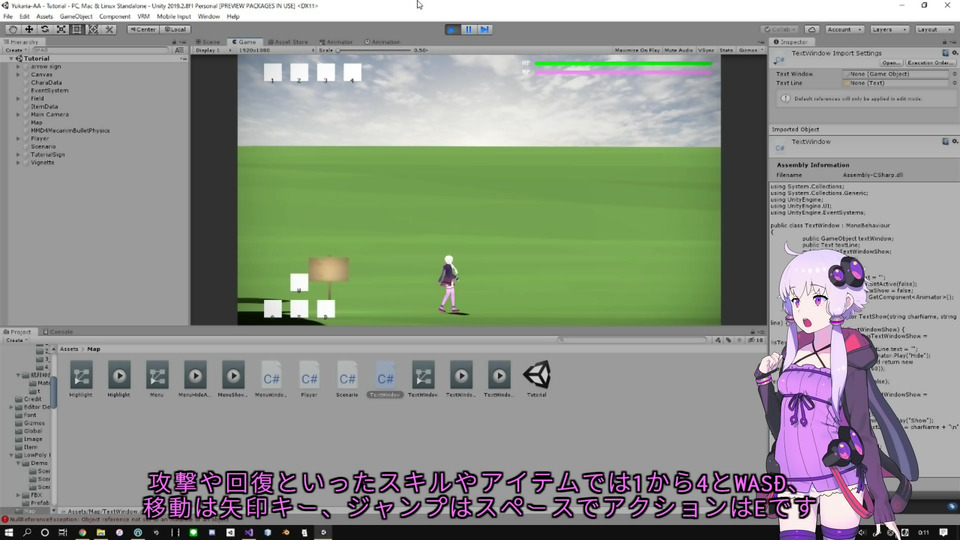Switch to the Asset Store tab
The width and height of the screenshot is (960, 540).
coord(288,42)
